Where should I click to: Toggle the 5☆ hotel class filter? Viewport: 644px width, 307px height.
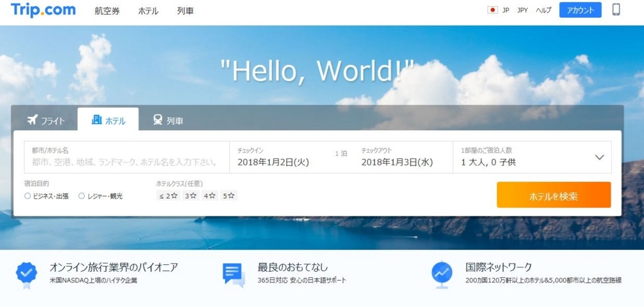point(229,196)
